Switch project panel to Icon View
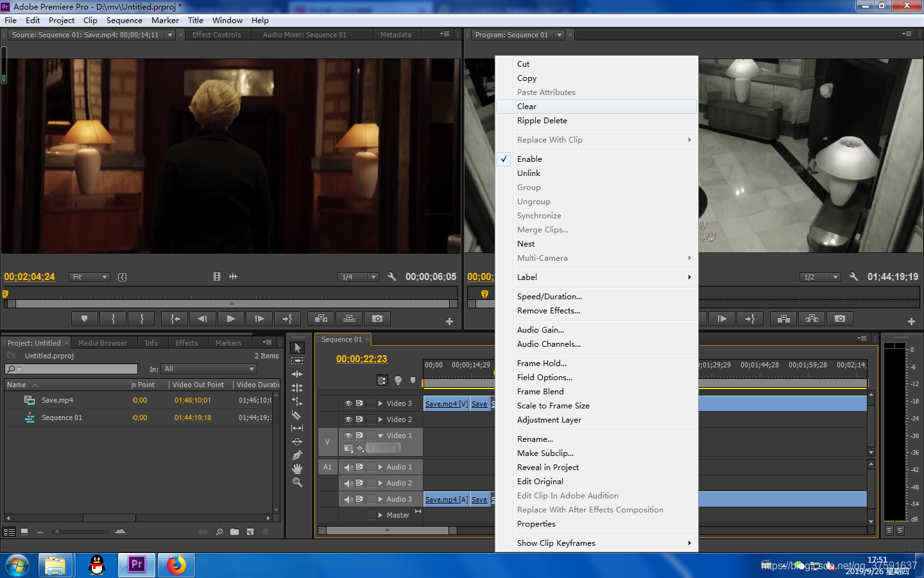Screen dimensions: 924x578 (24, 532)
